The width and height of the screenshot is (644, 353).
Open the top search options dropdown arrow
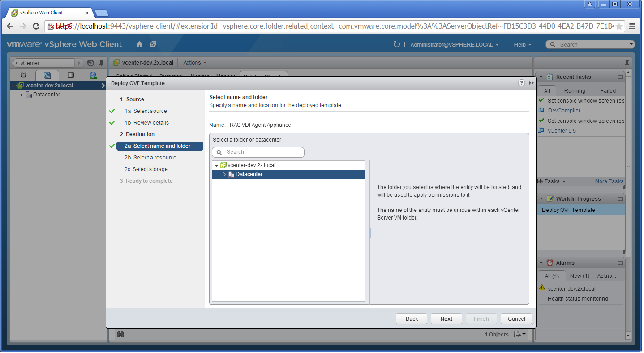(631, 44)
